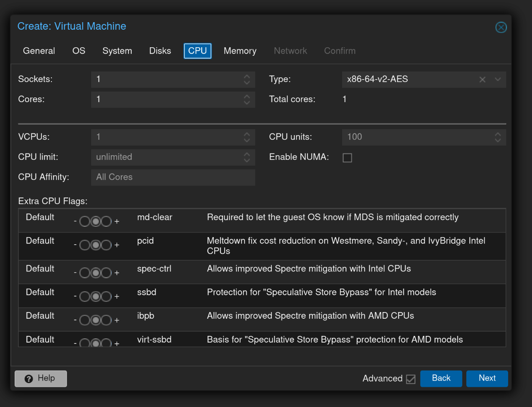
Task: Select the Disks tab
Action: tap(160, 51)
